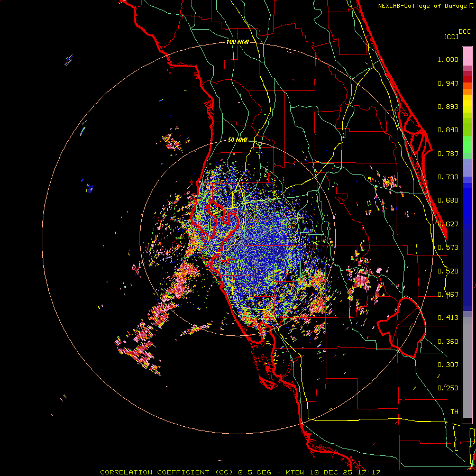
Task: Select the 0.947 color scale value
Action: pos(448,83)
